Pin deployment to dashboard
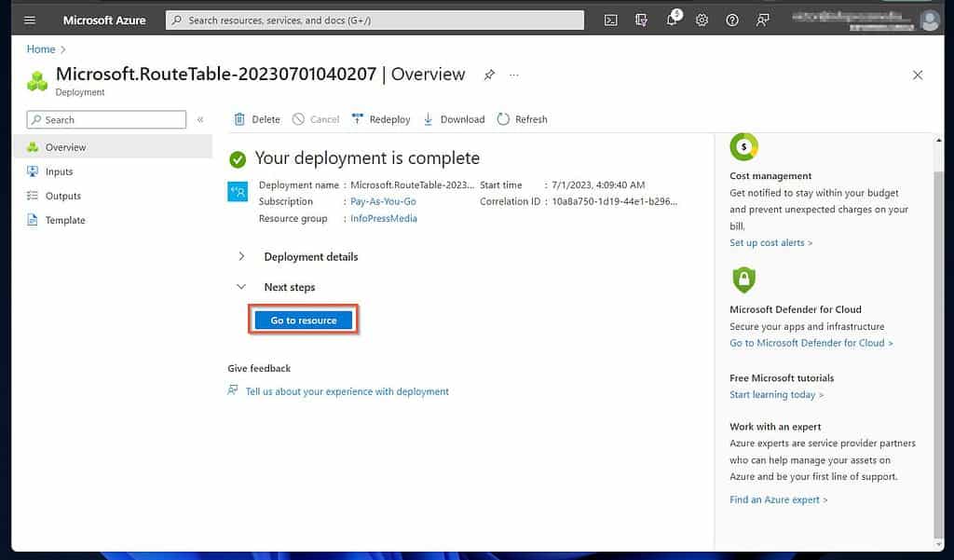 click(x=489, y=75)
